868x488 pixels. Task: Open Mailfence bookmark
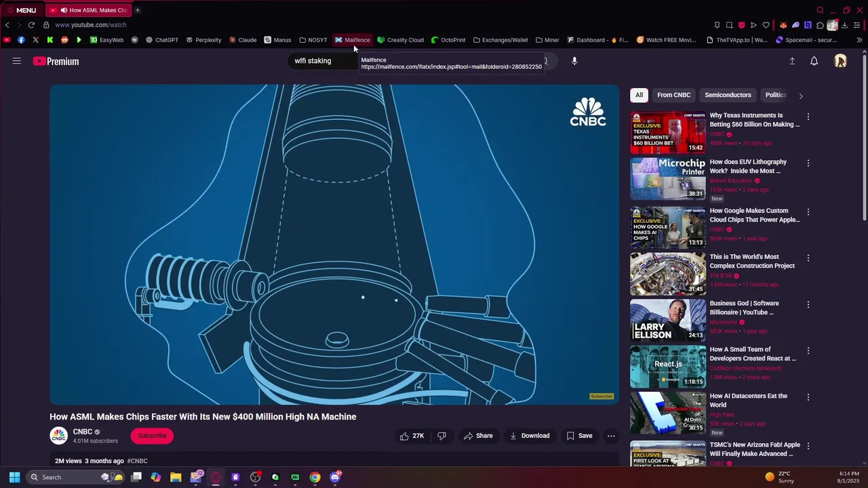tap(353, 40)
